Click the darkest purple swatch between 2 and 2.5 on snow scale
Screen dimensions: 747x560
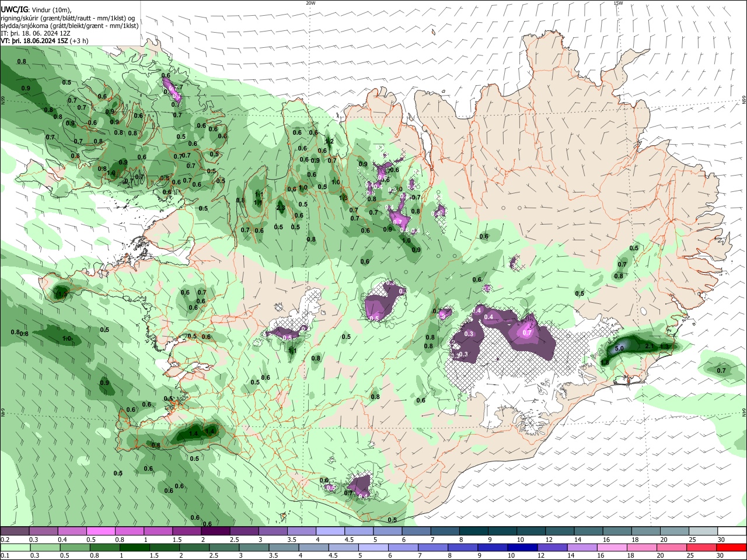coord(215,531)
